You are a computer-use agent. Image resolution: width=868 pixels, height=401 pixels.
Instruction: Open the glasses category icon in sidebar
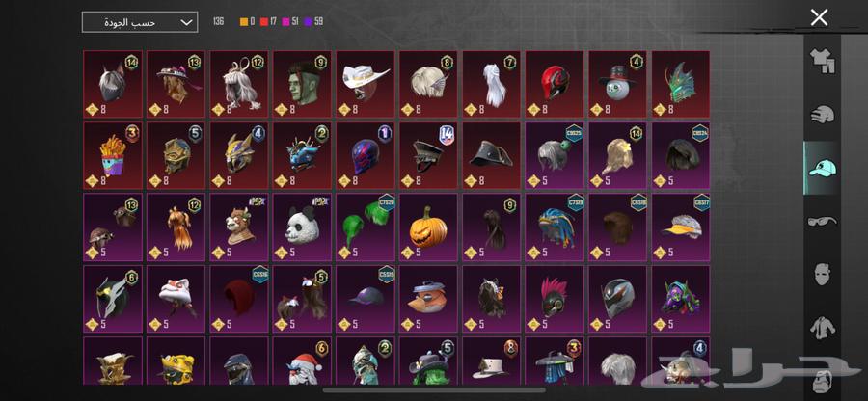pos(822,222)
